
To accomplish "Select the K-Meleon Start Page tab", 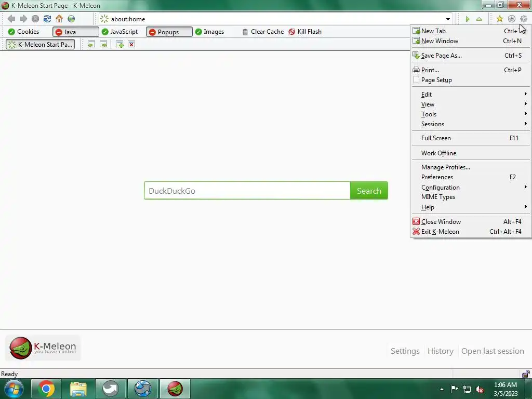I will point(41,45).
